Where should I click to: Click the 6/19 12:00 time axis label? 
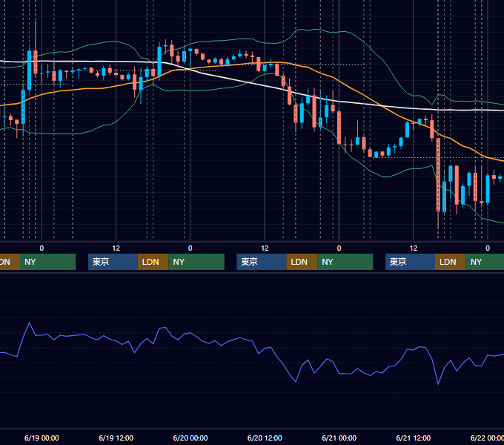coord(116,438)
